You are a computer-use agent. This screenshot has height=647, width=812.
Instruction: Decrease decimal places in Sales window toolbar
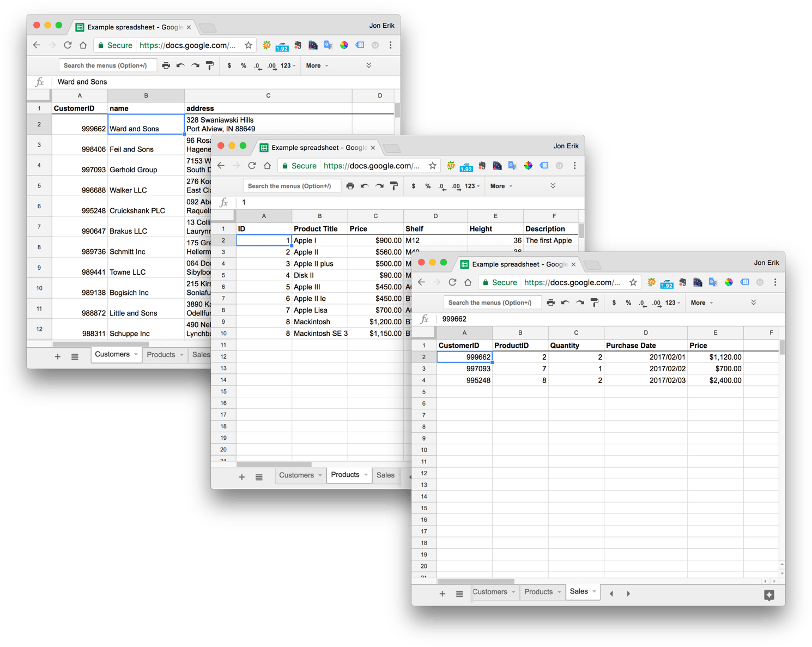coord(643,303)
